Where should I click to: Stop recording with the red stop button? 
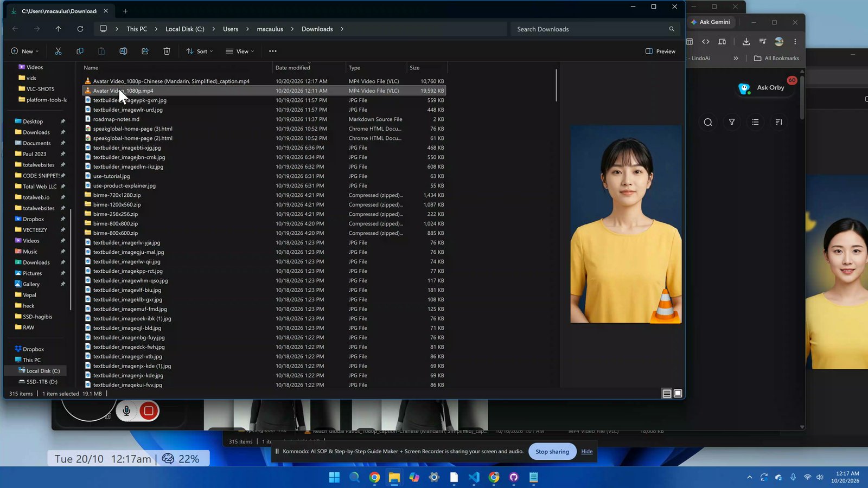tap(149, 411)
